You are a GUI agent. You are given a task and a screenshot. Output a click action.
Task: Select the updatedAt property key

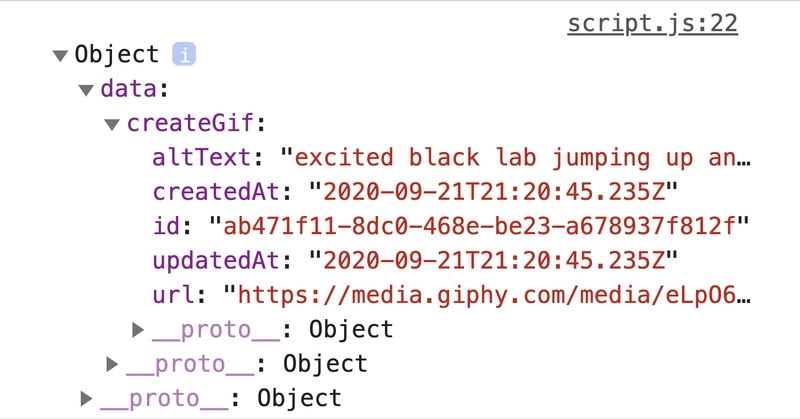point(216,261)
